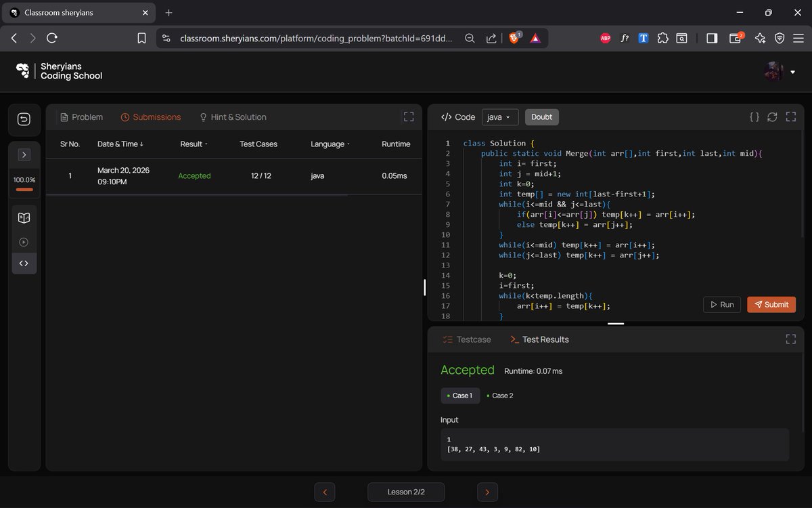The height and width of the screenshot is (508, 812).
Task: Bookmark this page
Action: (141, 39)
